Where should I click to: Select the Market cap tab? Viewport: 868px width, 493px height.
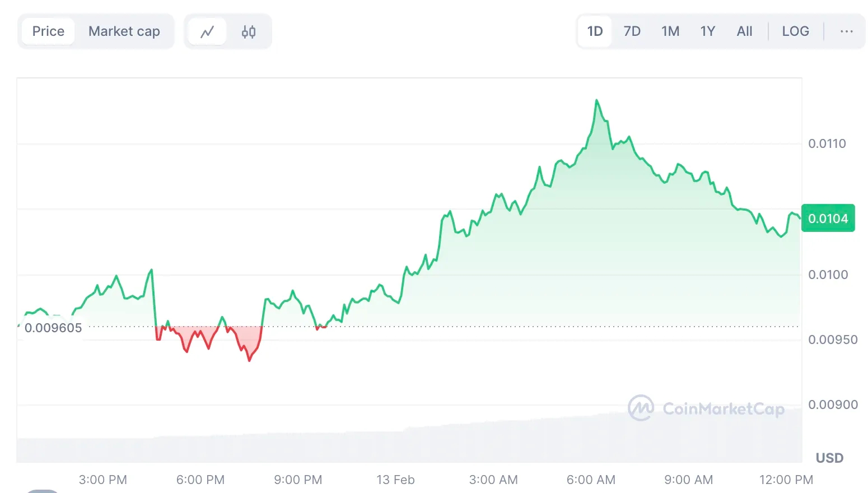click(124, 31)
